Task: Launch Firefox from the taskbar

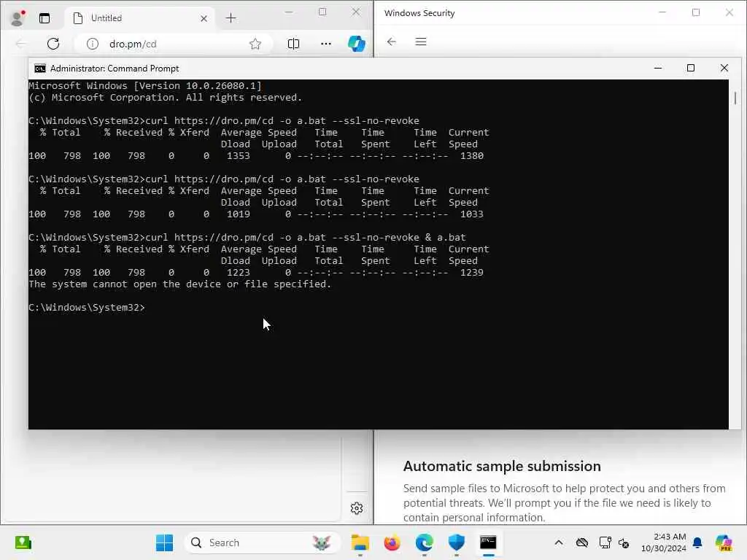Action: [392, 542]
